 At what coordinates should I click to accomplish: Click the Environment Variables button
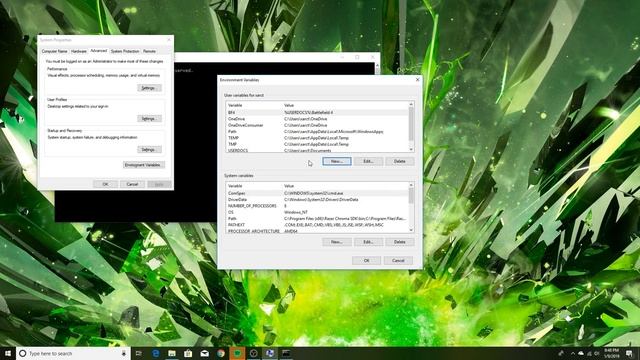[144, 165]
